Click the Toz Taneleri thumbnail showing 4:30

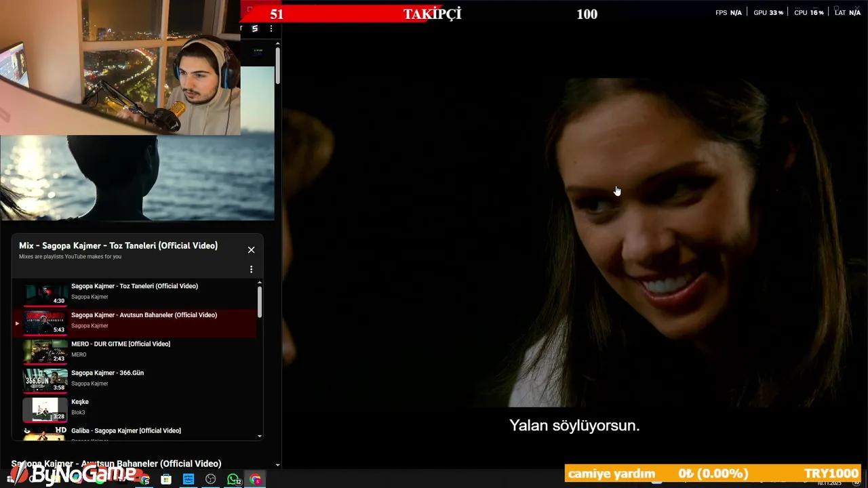(x=45, y=294)
